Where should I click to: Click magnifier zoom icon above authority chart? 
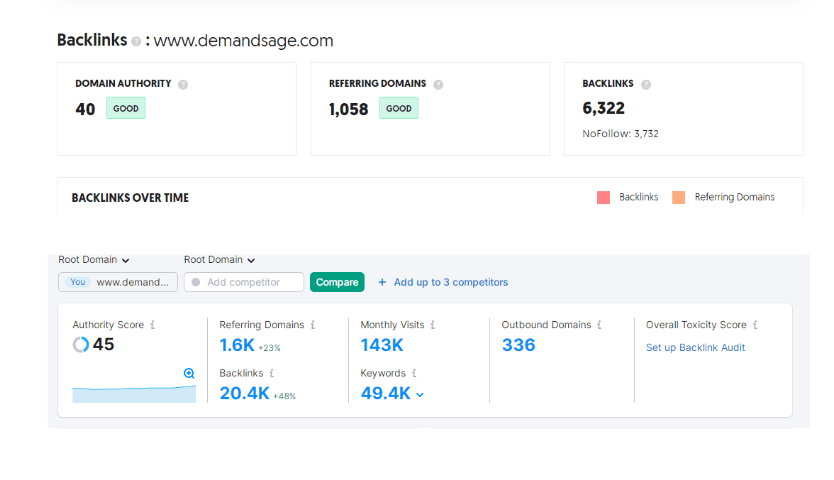(189, 373)
